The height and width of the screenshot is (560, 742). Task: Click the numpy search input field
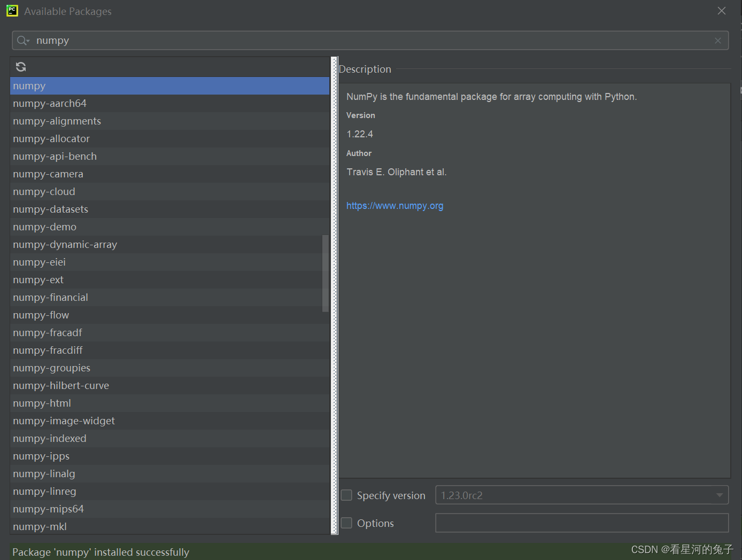click(370, 41)
